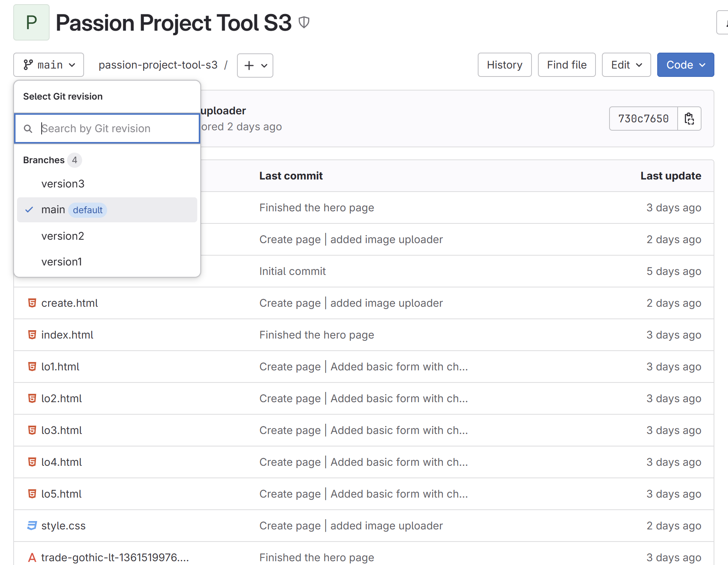This screenshot has width=728, height=565.
Task: Click the CSS file icon for style.css
Action: [32, 526]
